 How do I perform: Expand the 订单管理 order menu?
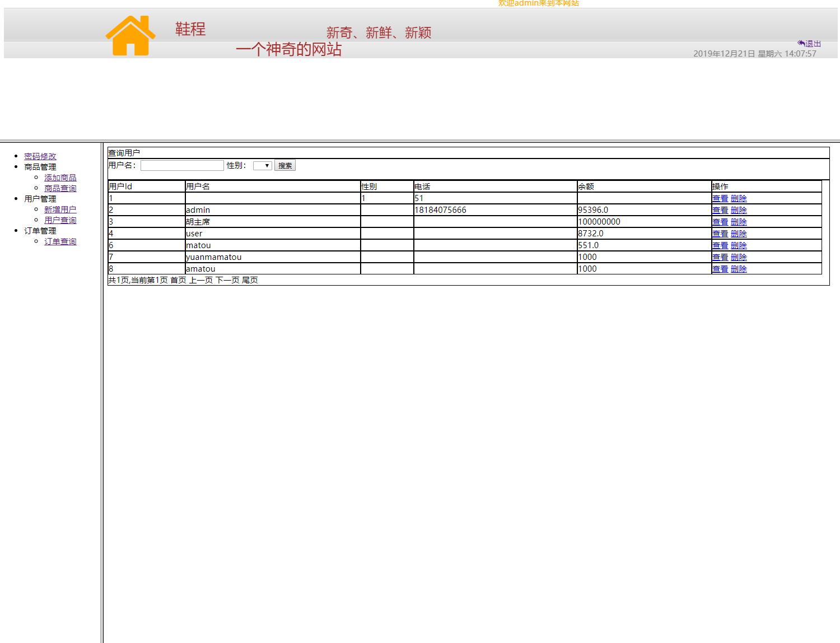click(39, 230)
